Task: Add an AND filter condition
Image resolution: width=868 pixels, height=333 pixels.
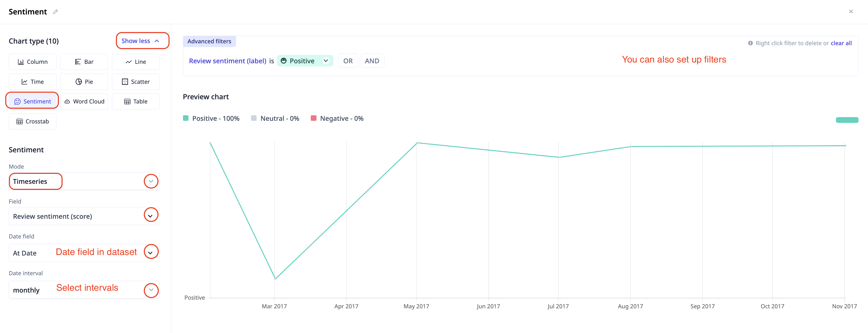Action: point(372,61)
